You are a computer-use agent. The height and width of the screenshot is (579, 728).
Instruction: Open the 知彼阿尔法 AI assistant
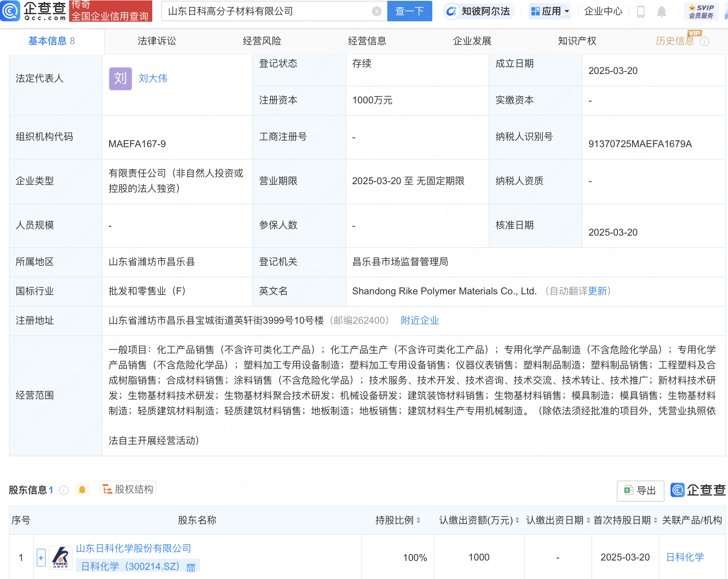(479, 11)
